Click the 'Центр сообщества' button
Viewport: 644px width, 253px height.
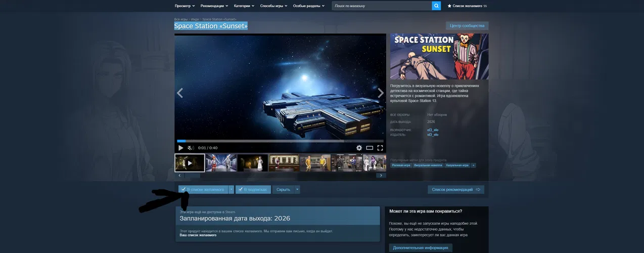click(x=467, y=26)
